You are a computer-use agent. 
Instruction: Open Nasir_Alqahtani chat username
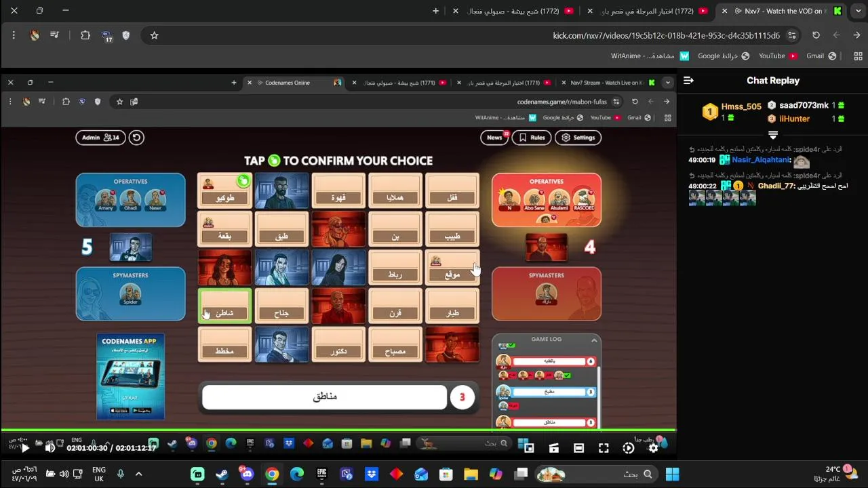coord(761,160)
